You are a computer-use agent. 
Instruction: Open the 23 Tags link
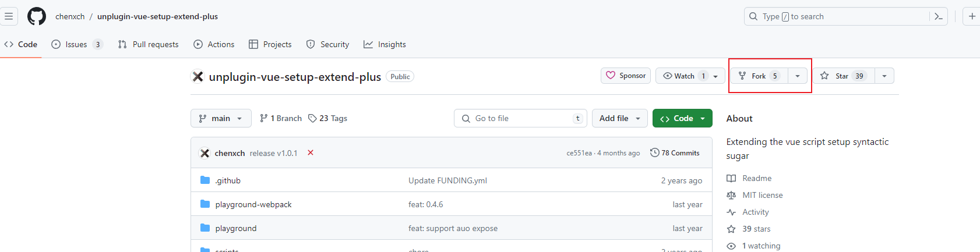(x=327, y=118)
